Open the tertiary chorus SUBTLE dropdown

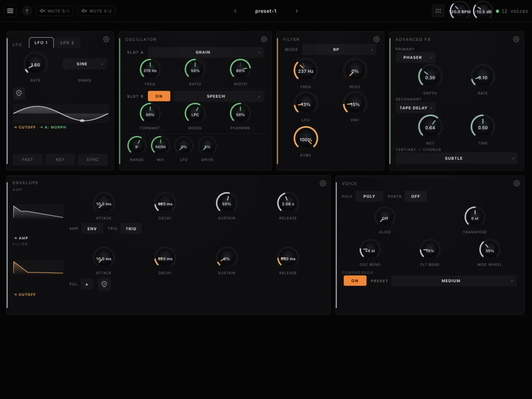pyautogui.click(x=456, y=158)
